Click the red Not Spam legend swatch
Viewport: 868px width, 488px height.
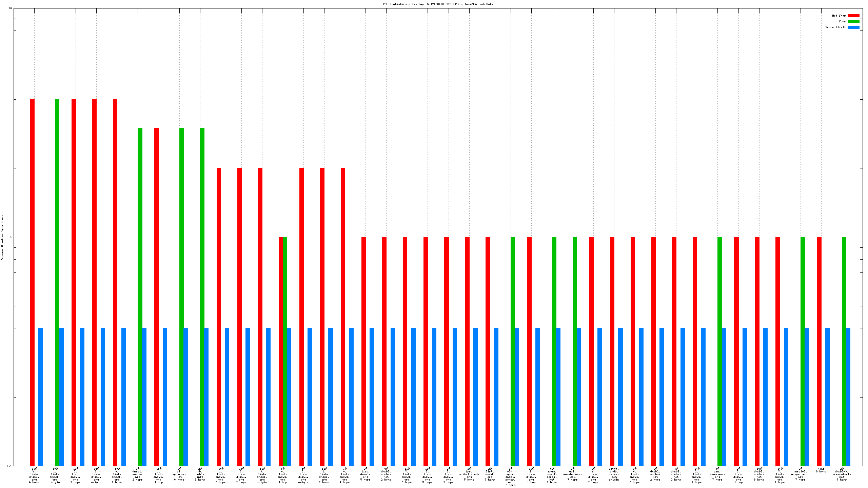point(853,16)
